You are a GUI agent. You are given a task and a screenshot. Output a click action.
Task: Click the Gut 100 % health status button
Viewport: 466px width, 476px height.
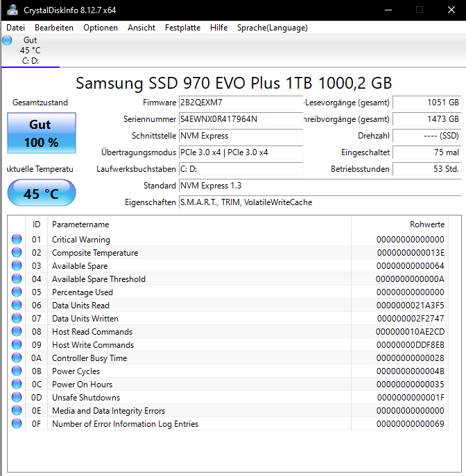click(42, 133)
